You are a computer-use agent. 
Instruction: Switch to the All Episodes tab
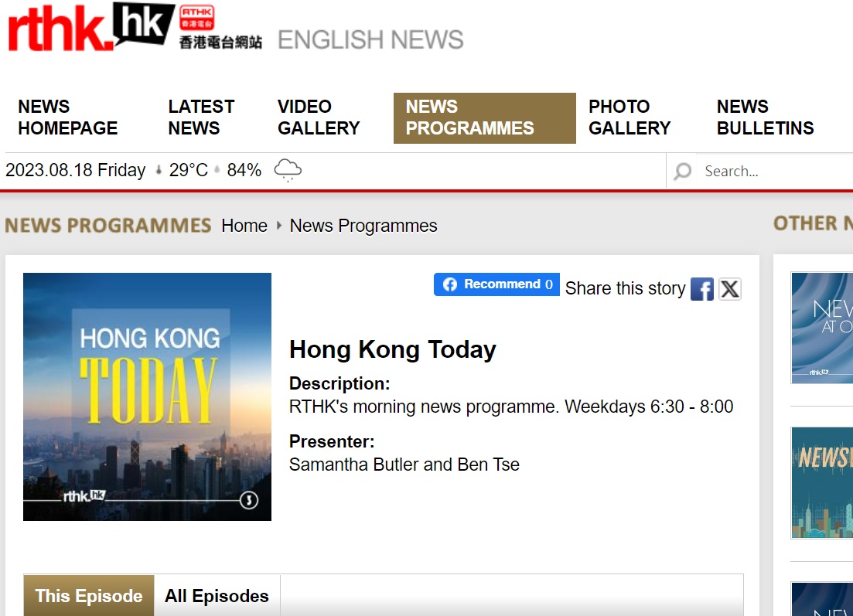coord(217,595)
